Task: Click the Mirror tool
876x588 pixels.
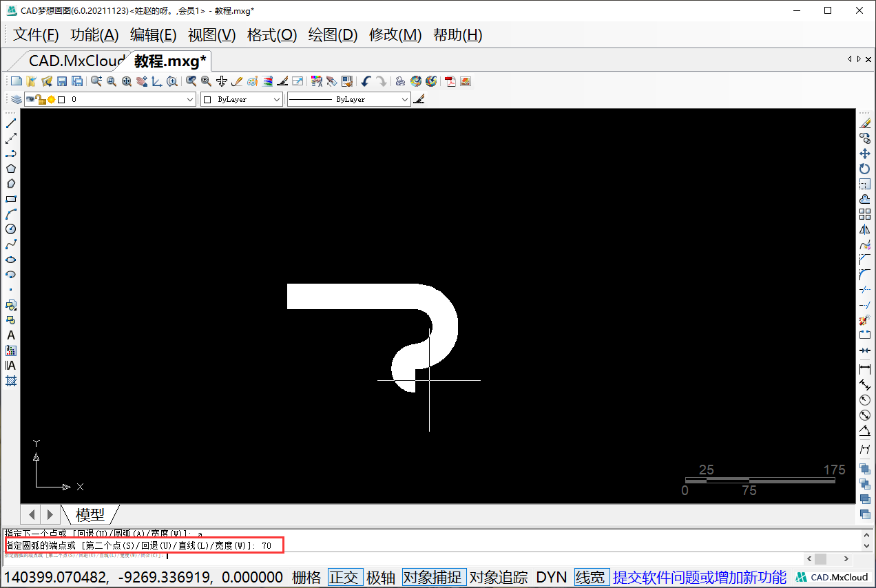Action: [865, 229]
